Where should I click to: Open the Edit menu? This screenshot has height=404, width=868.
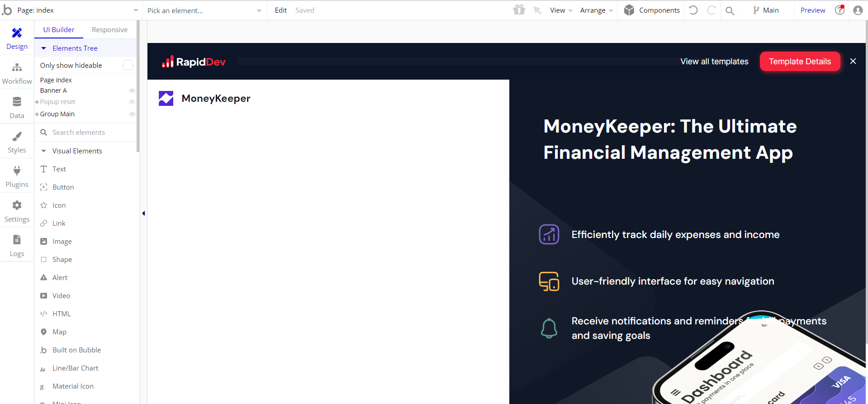[x=280, y=10]
